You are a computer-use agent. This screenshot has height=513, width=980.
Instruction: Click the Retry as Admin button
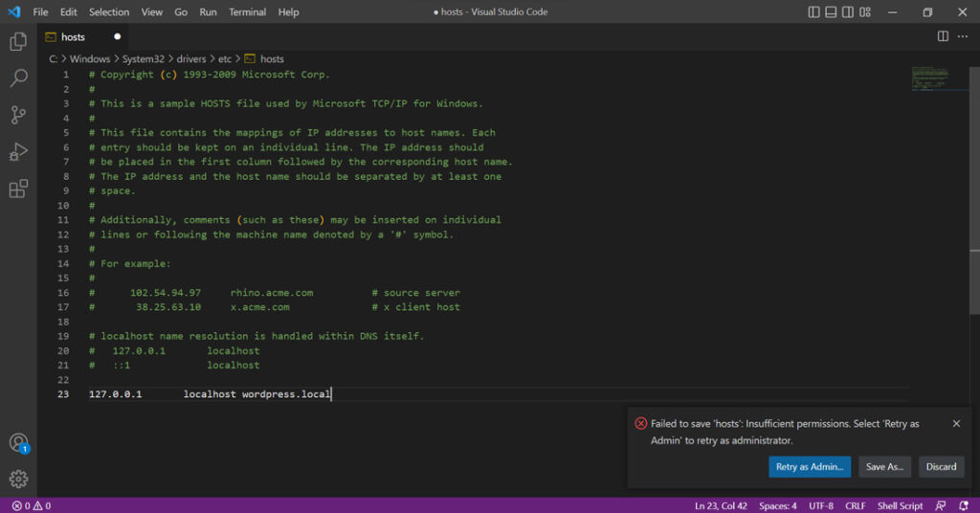click(x=809, y=466)
